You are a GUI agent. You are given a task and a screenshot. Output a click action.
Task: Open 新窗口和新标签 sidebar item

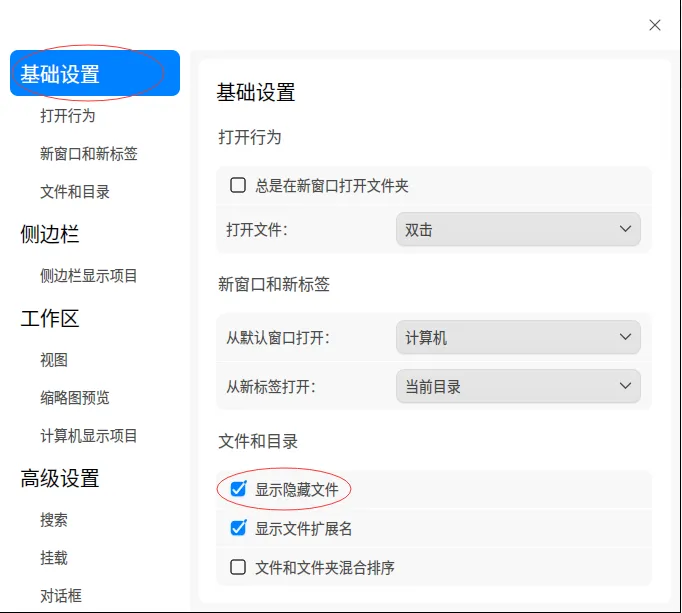click(89, 154)
